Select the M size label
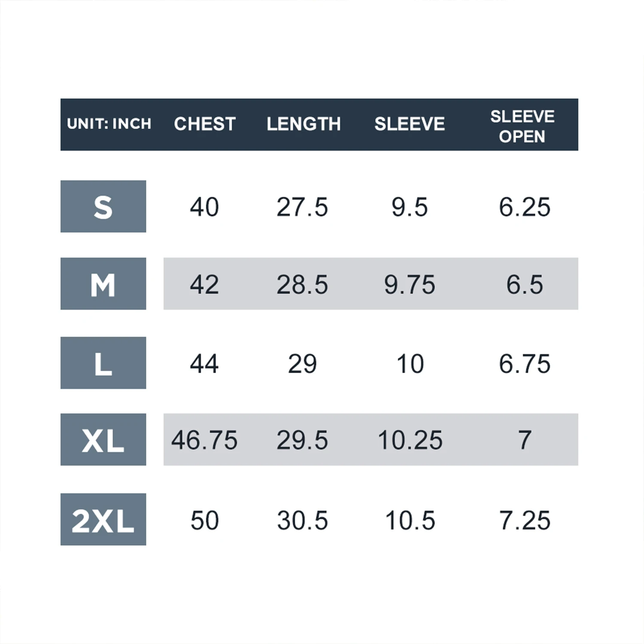 point(103,284)
